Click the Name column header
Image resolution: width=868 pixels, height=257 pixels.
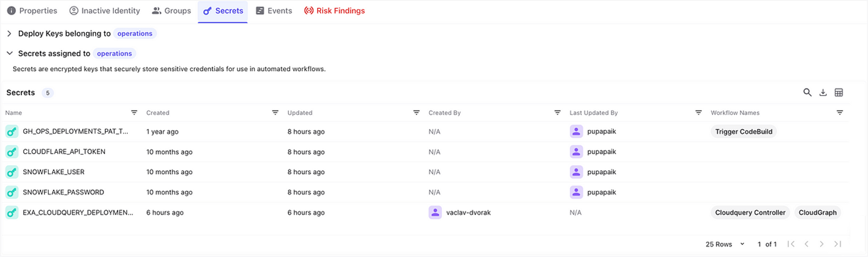coord(14,113)
